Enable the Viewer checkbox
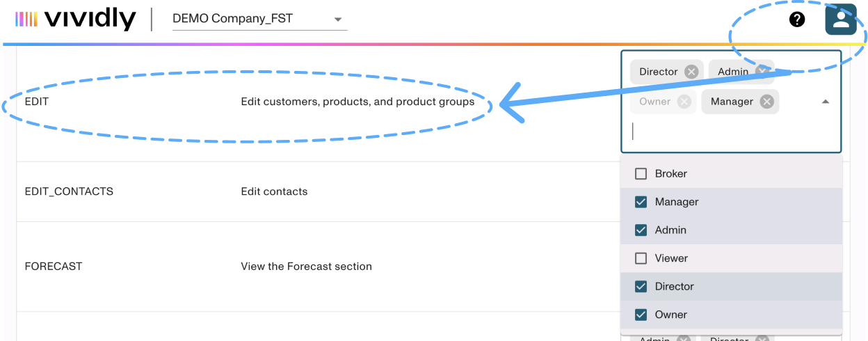 (x=641, y=258)
